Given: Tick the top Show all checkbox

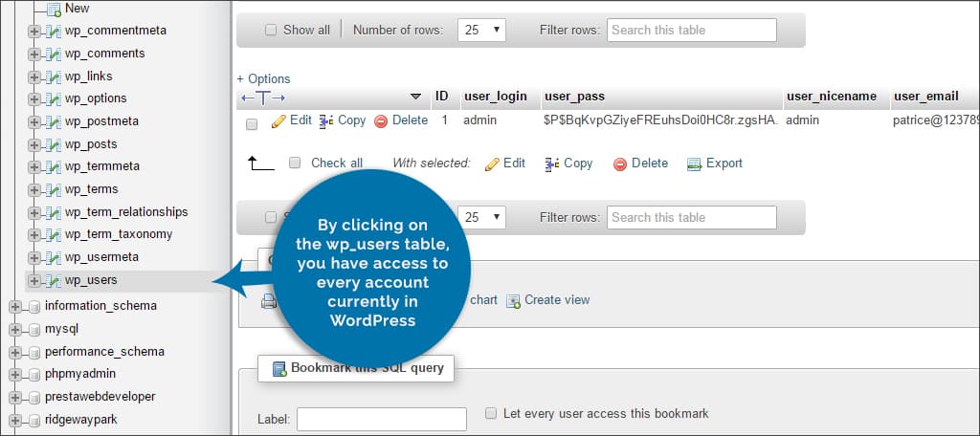Looking at the screenshot, I should coord(271,30).
